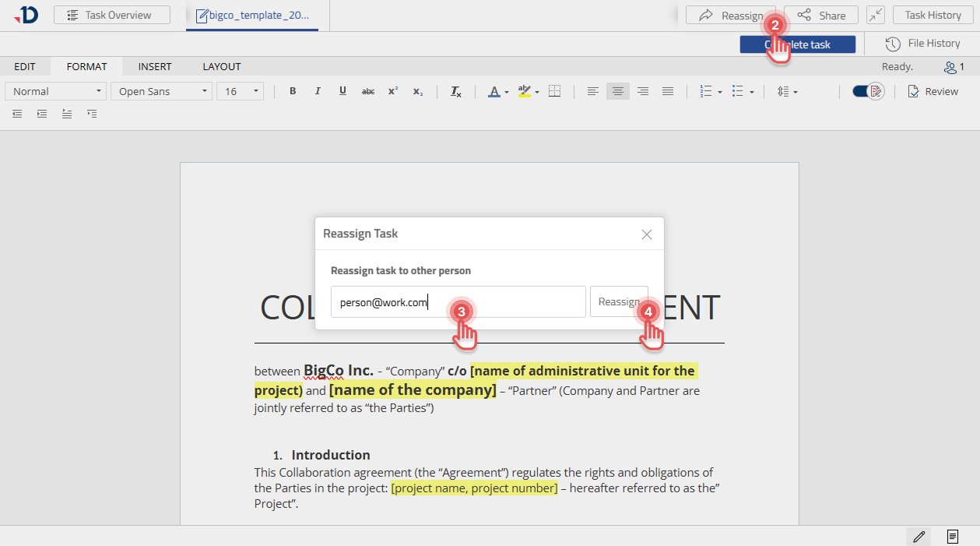Align text to the left
The width and height of the screenshot is (980, 546).
point(592,91)
